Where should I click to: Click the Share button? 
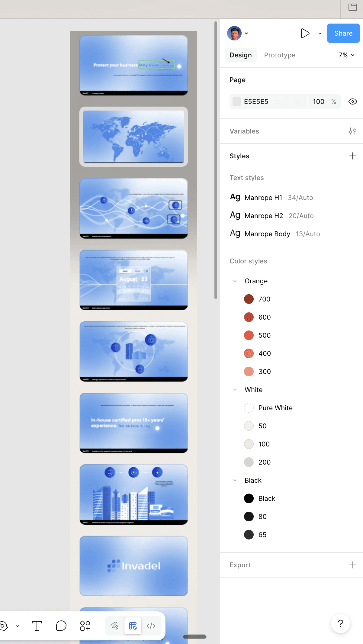point(343,33)
